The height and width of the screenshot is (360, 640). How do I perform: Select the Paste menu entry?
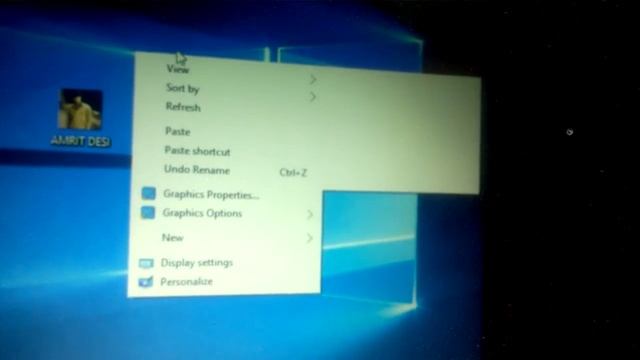click(178, 131)
